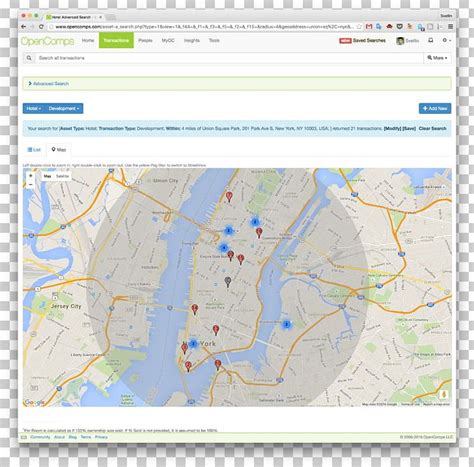Reload the page with the refresh icon
The image size is (474, 467).
click(41, 27)
